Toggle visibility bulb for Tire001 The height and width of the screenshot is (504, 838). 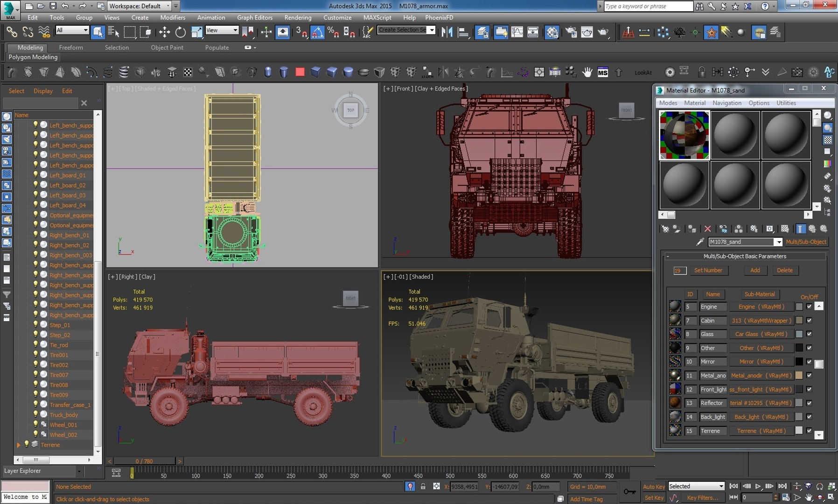[35, 355]
